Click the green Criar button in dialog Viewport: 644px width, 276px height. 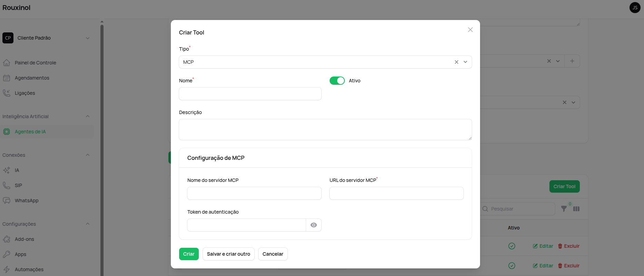click(189, 254)
